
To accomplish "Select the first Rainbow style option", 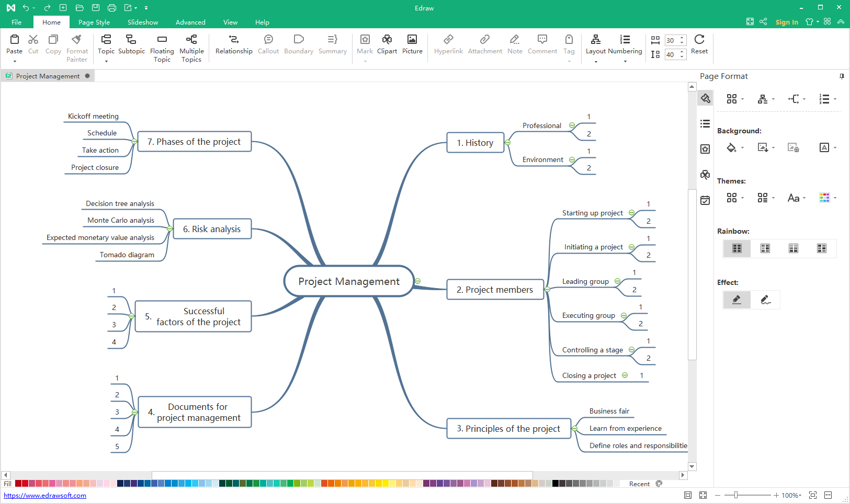I will pos(737,248).
